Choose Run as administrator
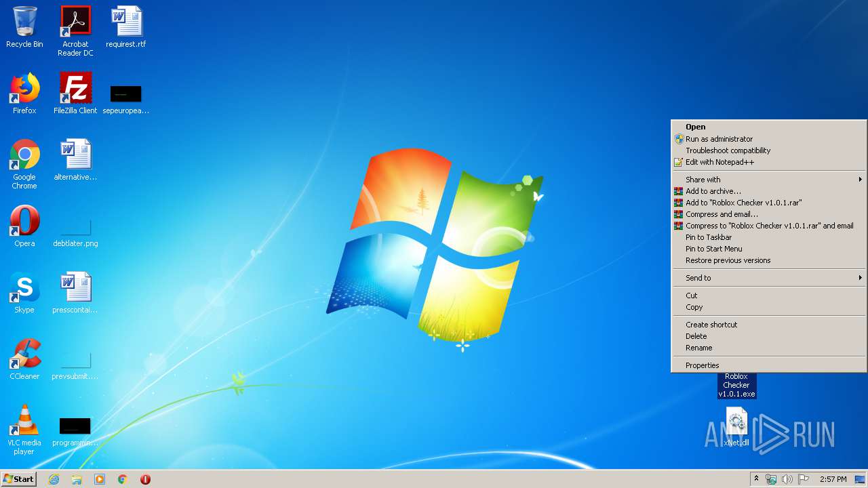The width and height of the screenshot is (868, 488). [769, 139]
